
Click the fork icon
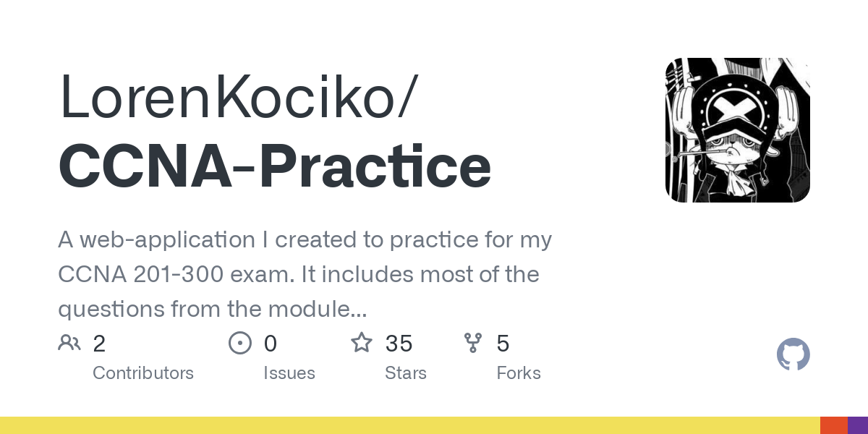[473, 343]
